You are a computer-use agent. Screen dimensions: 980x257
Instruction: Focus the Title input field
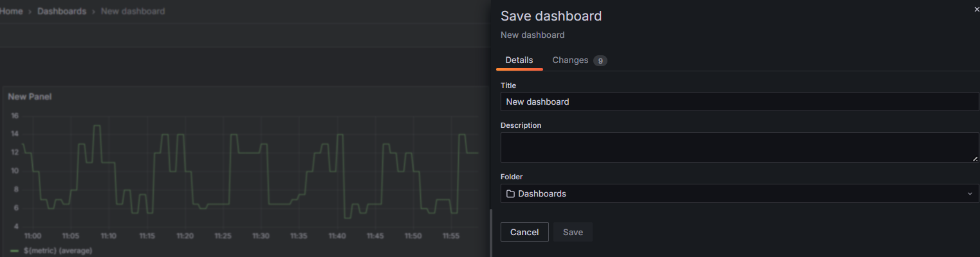pos(739,102)
